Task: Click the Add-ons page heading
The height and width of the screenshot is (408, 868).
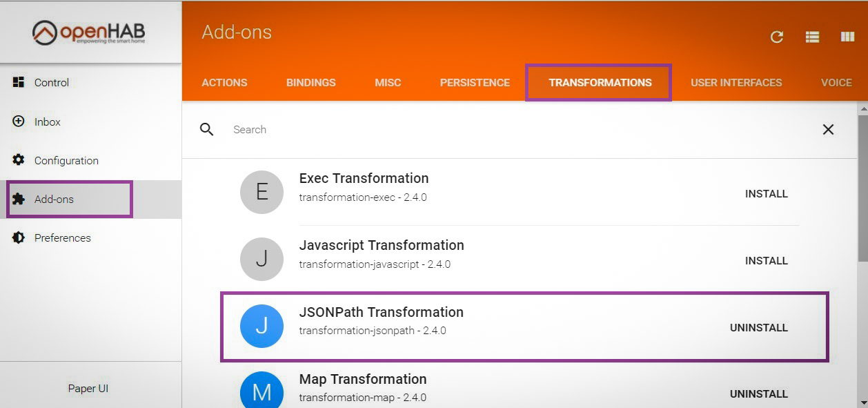Action: (x=237, y=32)
